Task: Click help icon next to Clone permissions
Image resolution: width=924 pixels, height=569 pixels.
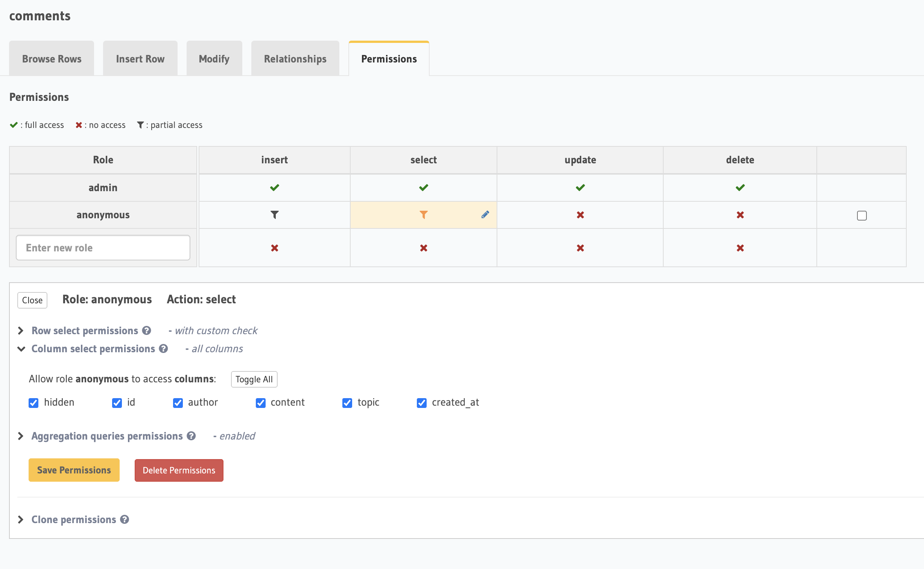Action: tap(125, 519)
